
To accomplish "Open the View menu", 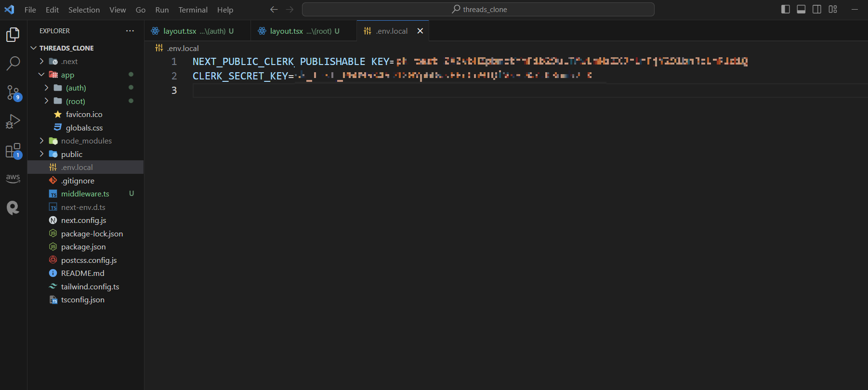I will (118, 10).
